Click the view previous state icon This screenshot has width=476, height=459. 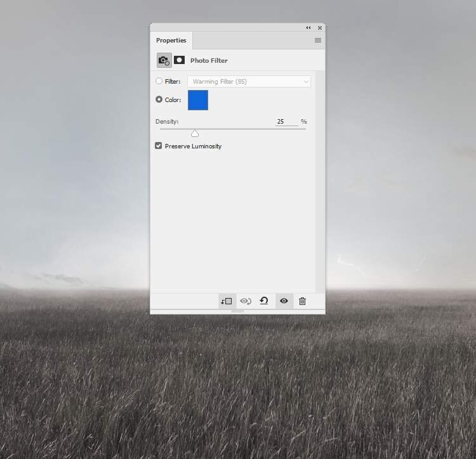245,301
